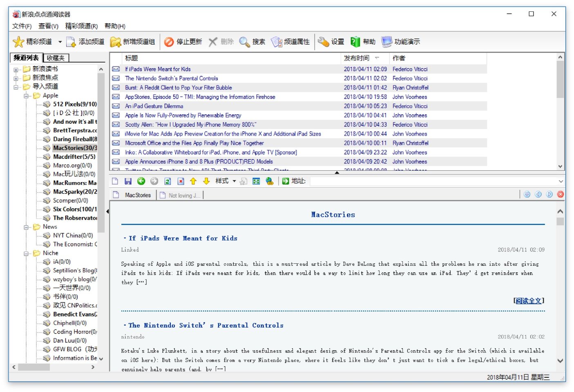This screenshot has width=574, height=392.
Task: Open 频道属性 channel properties
Action: [x=277, y=42]
